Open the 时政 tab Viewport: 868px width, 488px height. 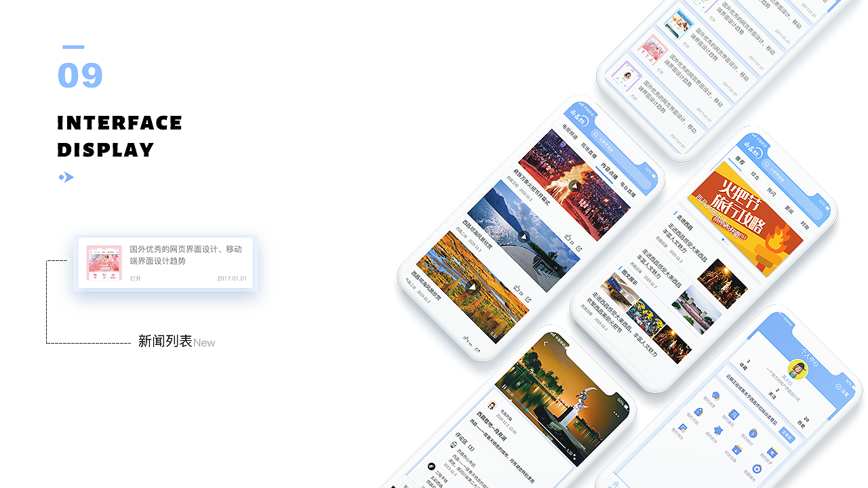(x=805, y=226)
